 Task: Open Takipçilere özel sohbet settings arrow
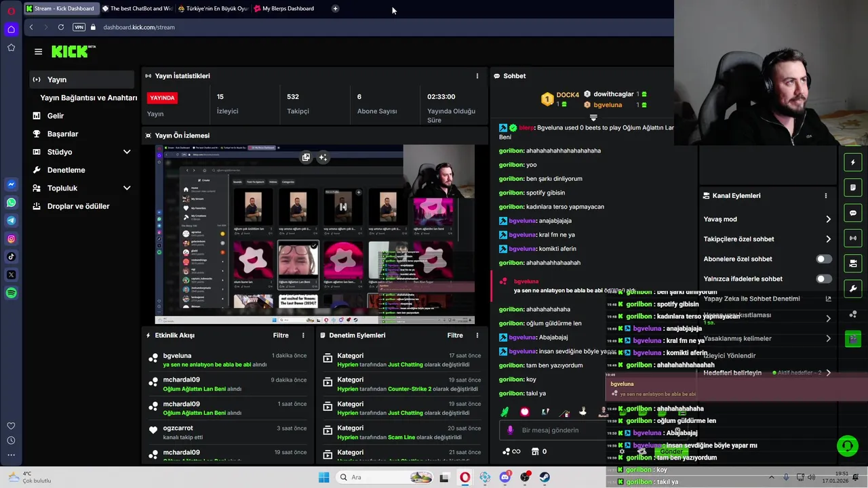(x=828, y=239)
